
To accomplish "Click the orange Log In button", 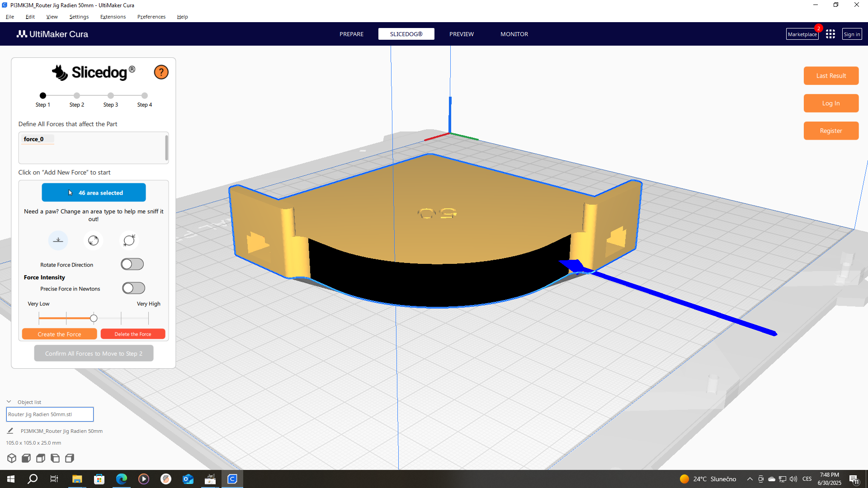I will click(x=831, y=103).
